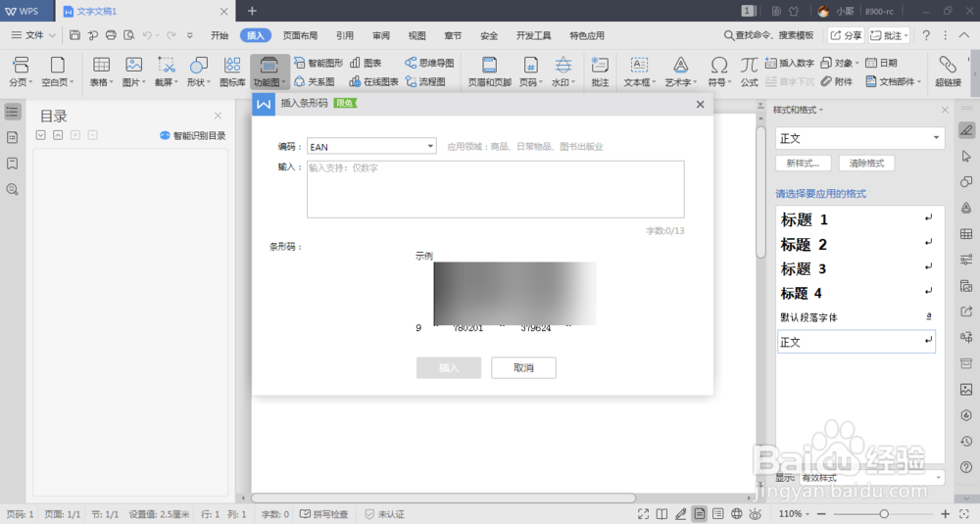
Task: Click the zoom out minus button
Action: pyautogui.click(x=821, y=514)
